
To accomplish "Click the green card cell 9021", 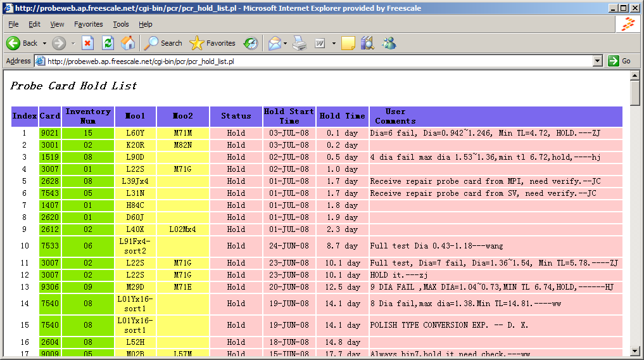I will coord(50,133).
